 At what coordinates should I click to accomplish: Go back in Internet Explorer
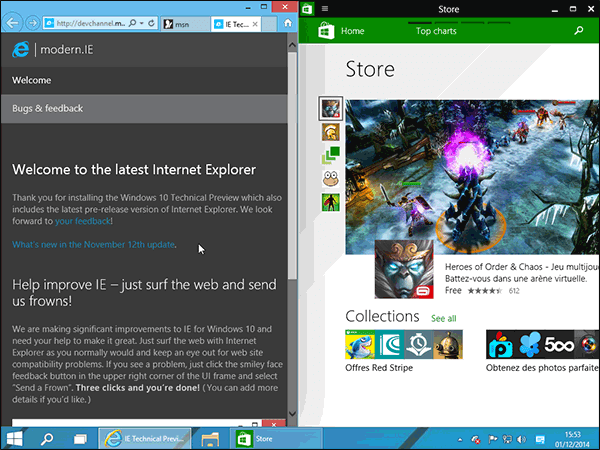pyautogui.click(x=12, y=23)
